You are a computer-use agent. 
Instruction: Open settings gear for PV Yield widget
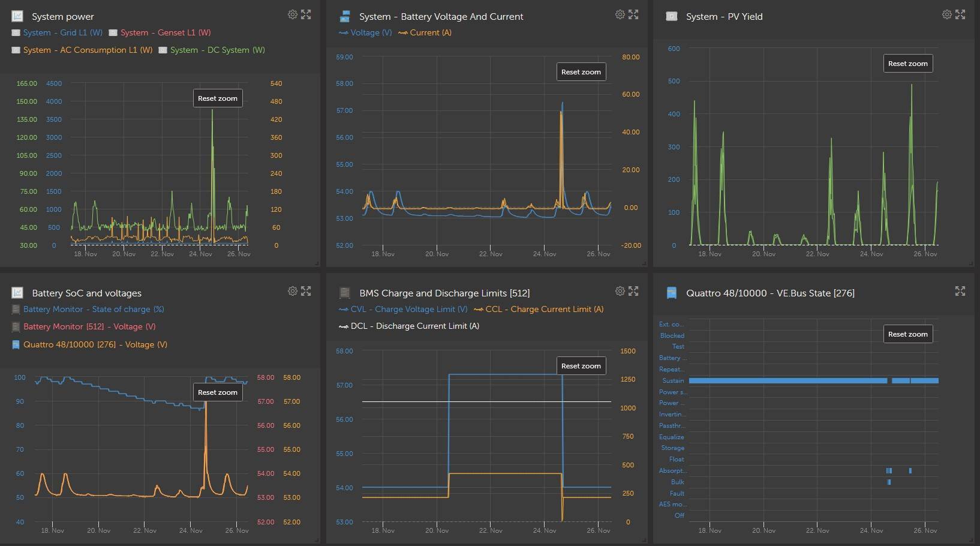click(x=946, y=14)
